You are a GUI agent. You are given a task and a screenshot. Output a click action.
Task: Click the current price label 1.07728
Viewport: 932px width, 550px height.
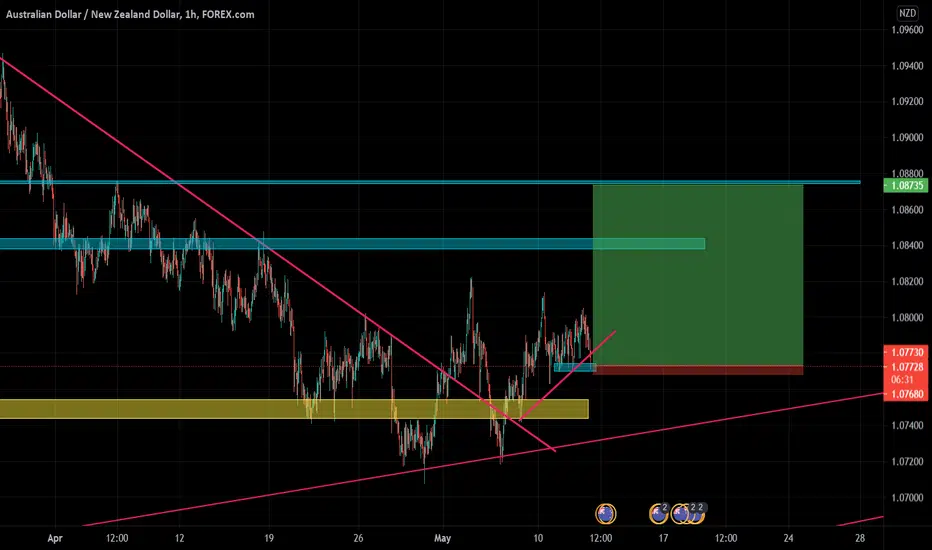pyautogui.click(x=906, y=367)
